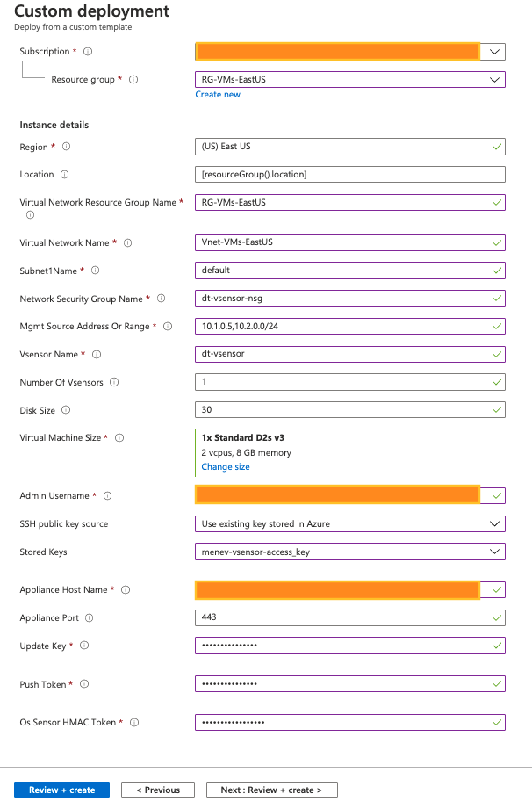Open the Region field showing East US
The image size is (532, 808).
pyautogui.click(x=350, y=147)
